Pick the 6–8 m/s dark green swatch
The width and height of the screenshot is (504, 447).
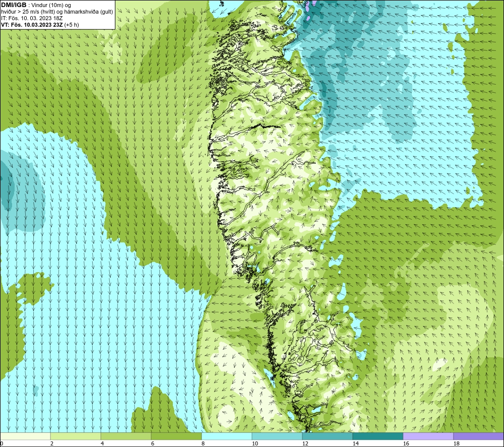(x=176, y=436)
